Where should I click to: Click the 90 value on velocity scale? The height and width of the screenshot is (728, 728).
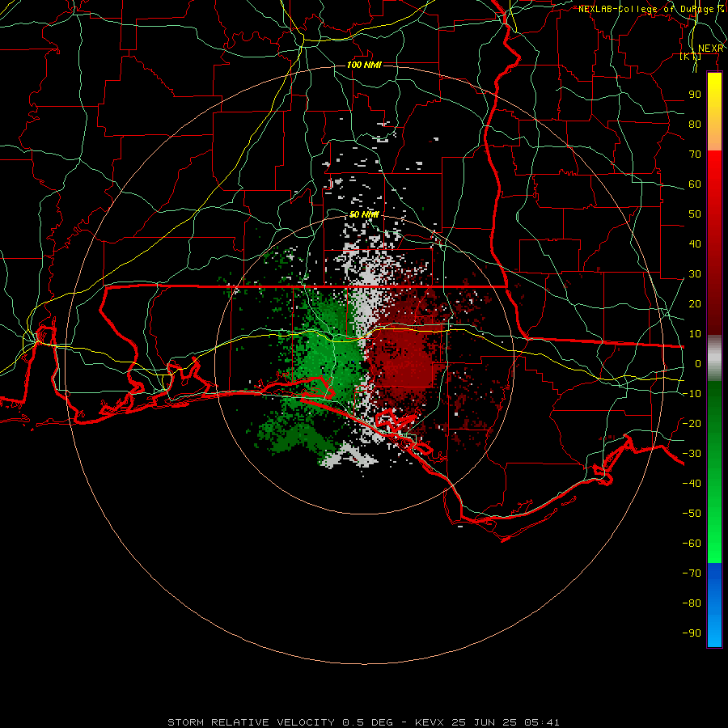click(x=695, y=95)
